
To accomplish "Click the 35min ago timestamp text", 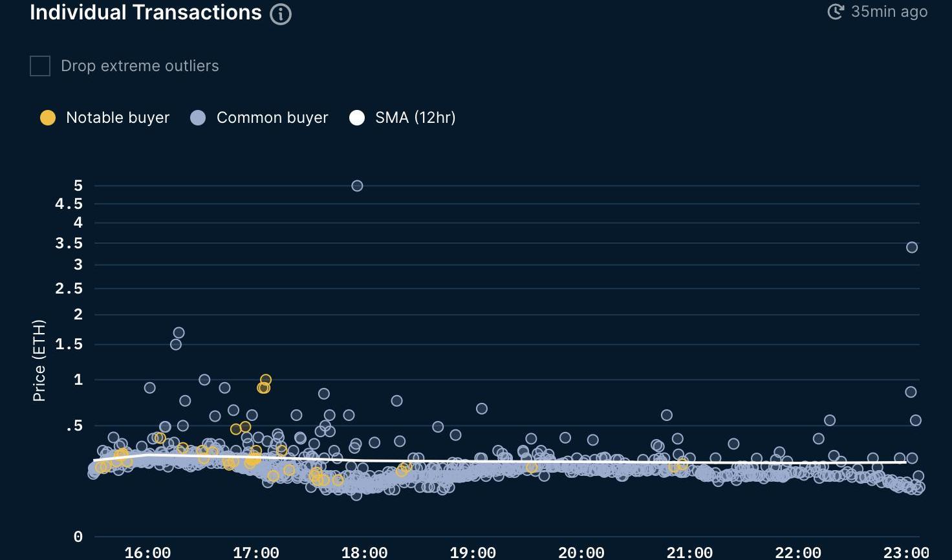I will click(889, 12).
